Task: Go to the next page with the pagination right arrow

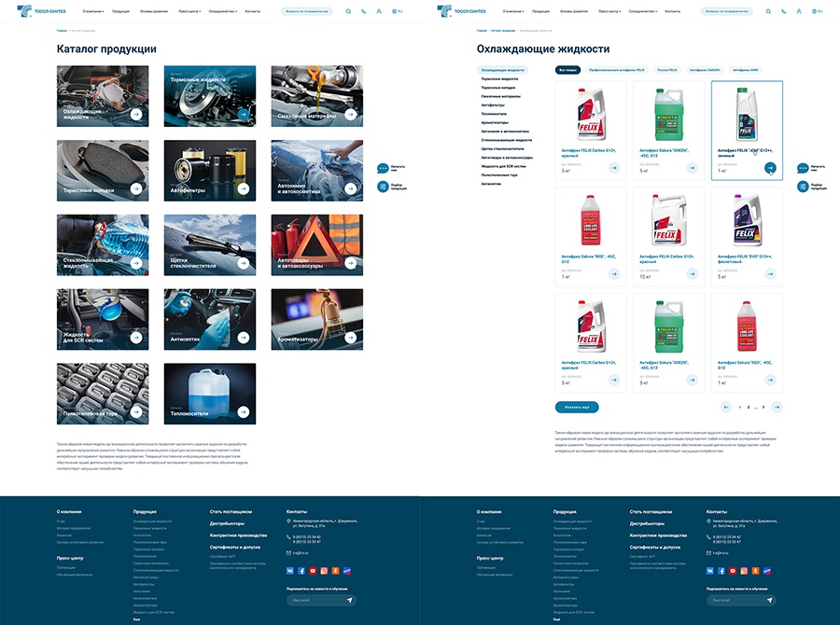Action: point(777,407)
